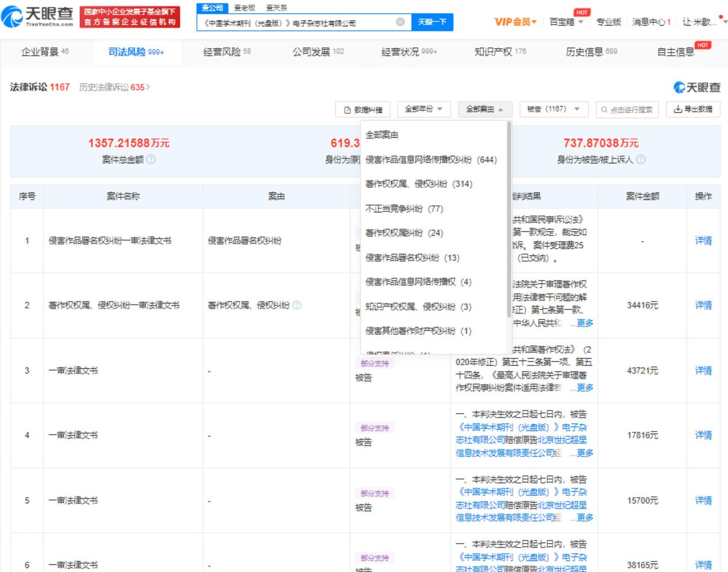Viewport: 728px width, 572px height.
Task: Open the 被告 (1167) dropdown
Action: coord(554,109)
